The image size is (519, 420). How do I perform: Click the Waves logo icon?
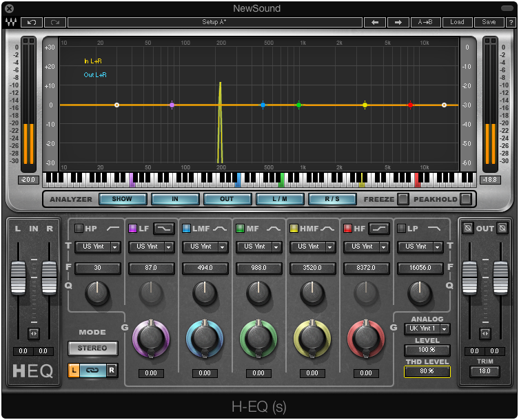click(x=11, y=22)
